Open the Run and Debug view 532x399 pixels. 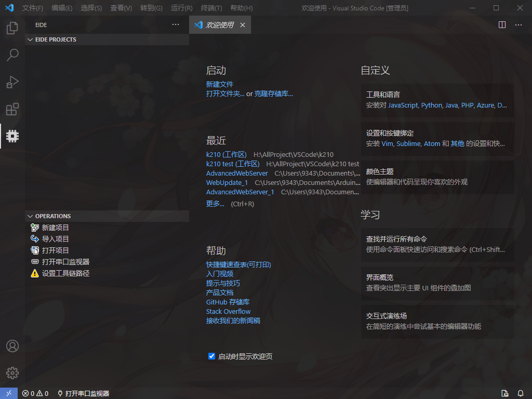12,82
